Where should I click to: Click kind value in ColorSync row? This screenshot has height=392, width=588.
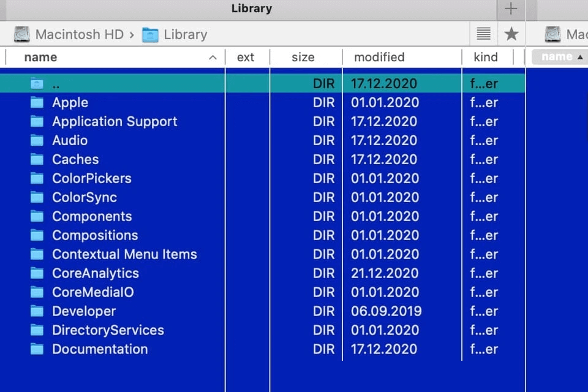pyautogui.click(x=484, y=197)
